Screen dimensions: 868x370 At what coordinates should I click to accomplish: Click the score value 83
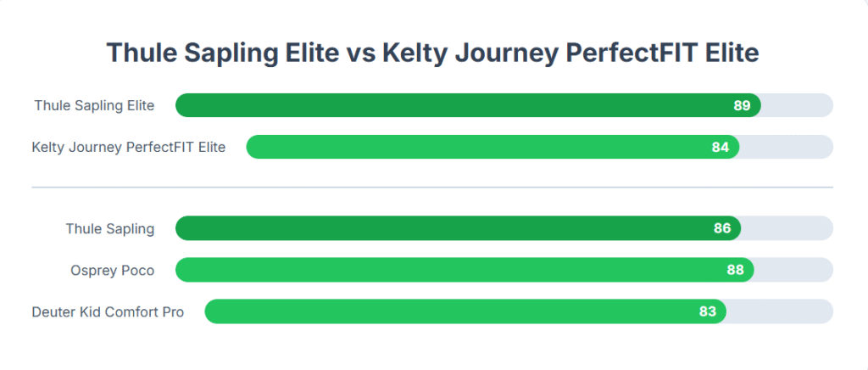[x=708, y=311]
